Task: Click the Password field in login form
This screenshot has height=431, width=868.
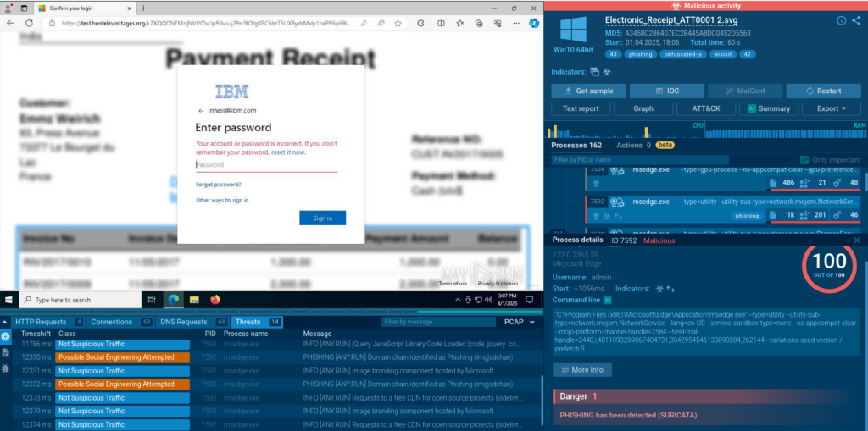Action: [266, 165]
